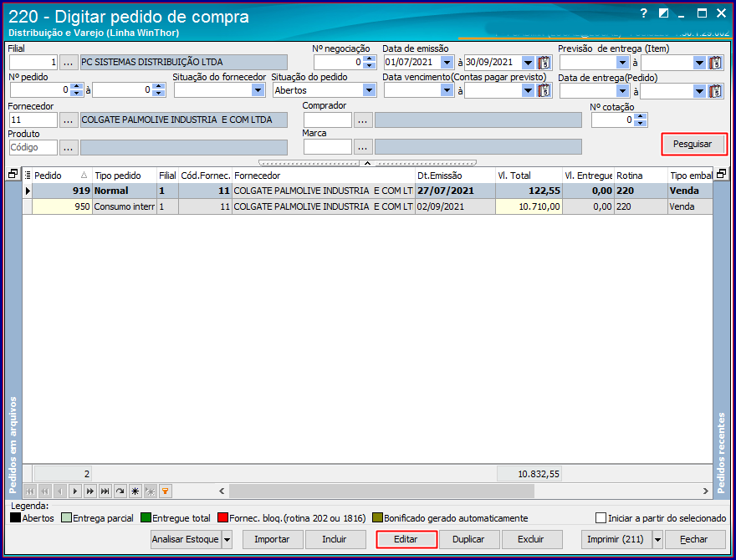Viewport: 736px width, 560px height.
Task: Click black Abertos legend swatch
Action: coord(16,518)
